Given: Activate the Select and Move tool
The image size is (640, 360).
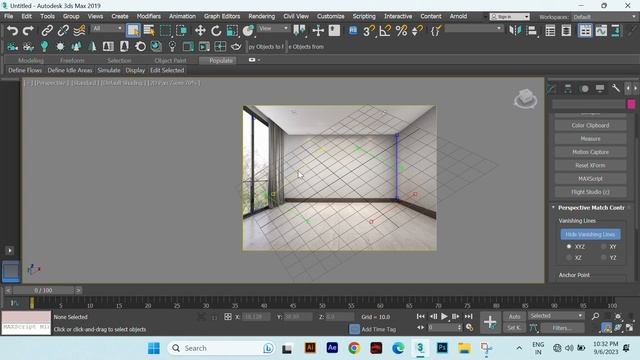Looking at the screenshot, I should [x=200, y=31].
